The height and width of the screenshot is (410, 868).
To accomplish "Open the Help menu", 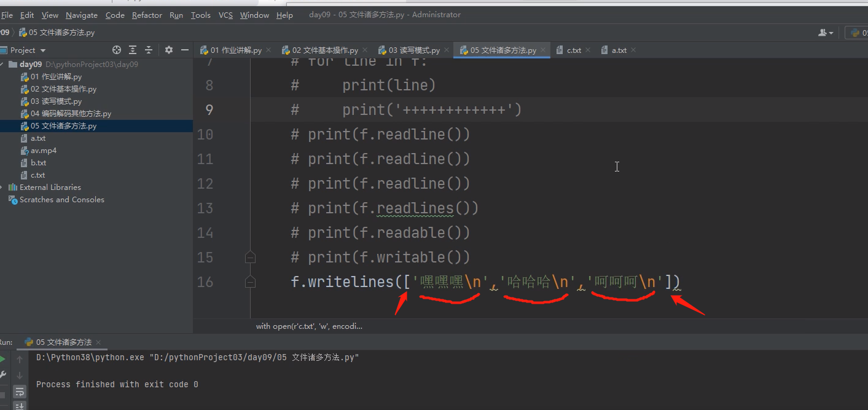I will point(284,15).
